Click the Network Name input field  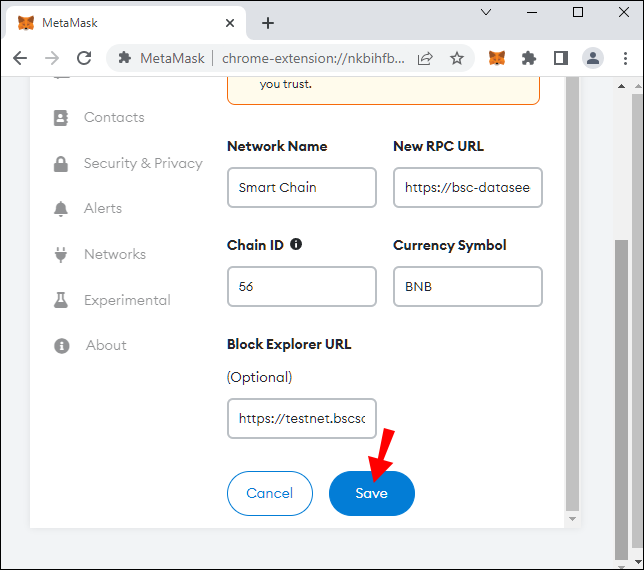tap(301, 187)
